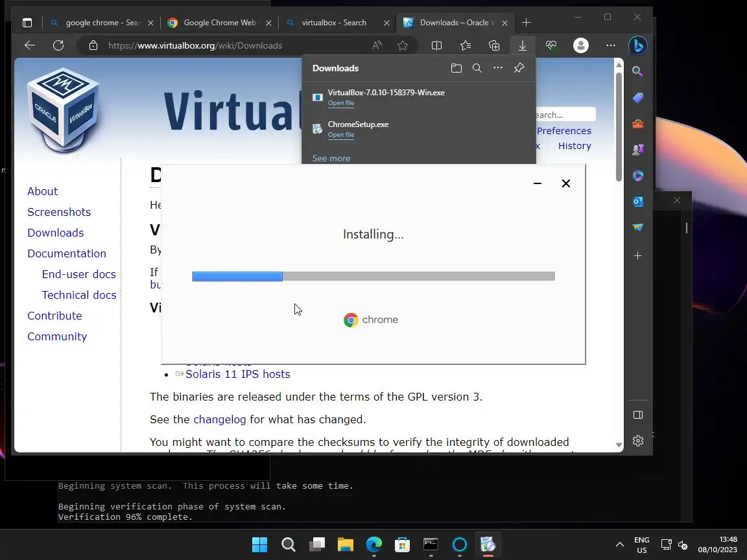Open the Screenshots link in VirtualBox sidebar
The height and width of the screenshot is (560, 747).
coord(59,212)
